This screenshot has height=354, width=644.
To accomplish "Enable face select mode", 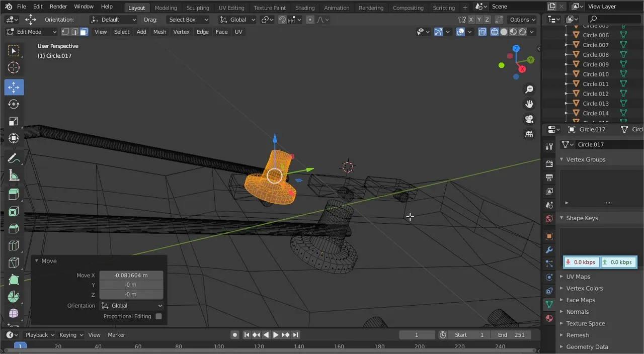I will click(84, 32).
